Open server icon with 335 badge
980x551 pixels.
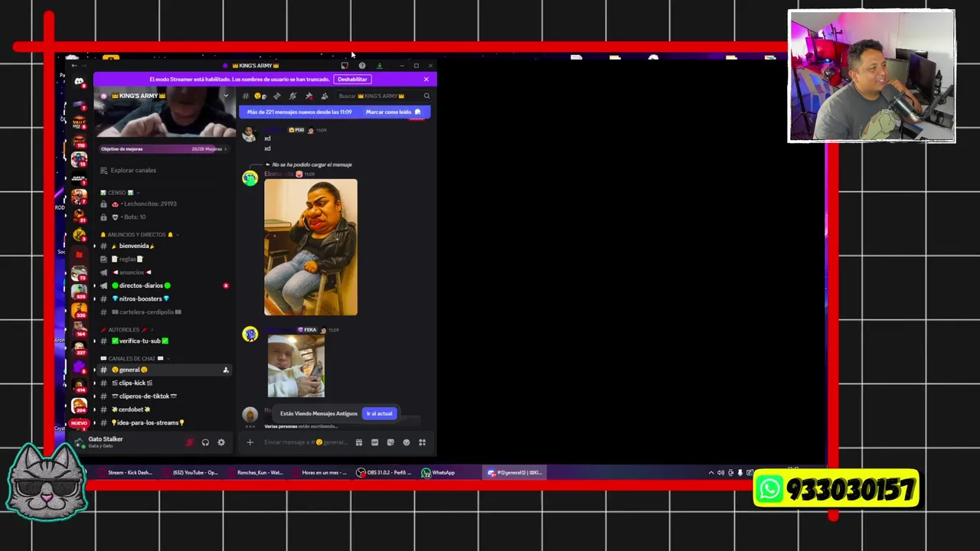point(79,310)
